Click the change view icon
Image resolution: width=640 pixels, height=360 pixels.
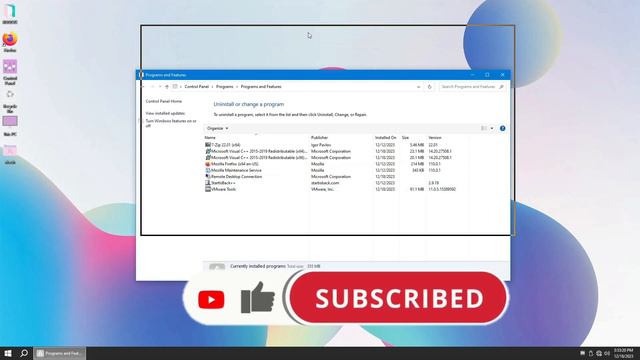click(x=484, y=129)
